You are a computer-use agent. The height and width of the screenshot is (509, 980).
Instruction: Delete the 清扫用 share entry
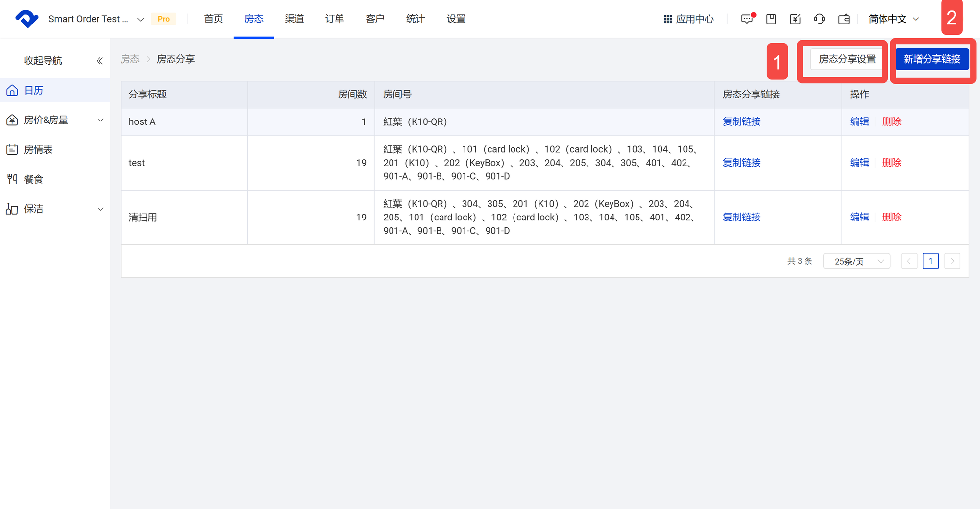point(892,217)
